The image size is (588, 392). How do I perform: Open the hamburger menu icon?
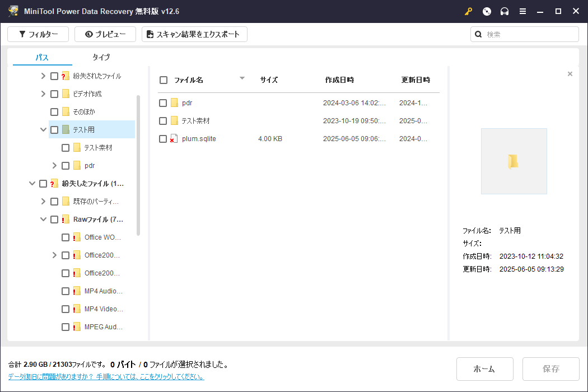click(x=522, y=11)
